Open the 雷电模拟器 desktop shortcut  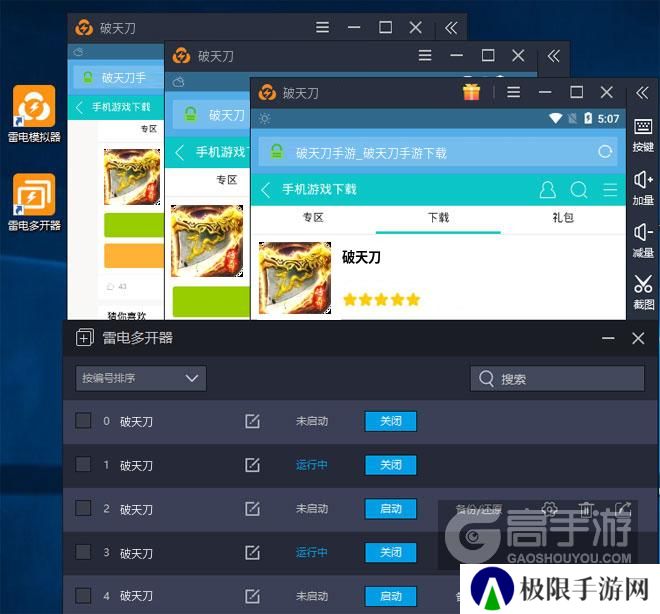(34, 114)
